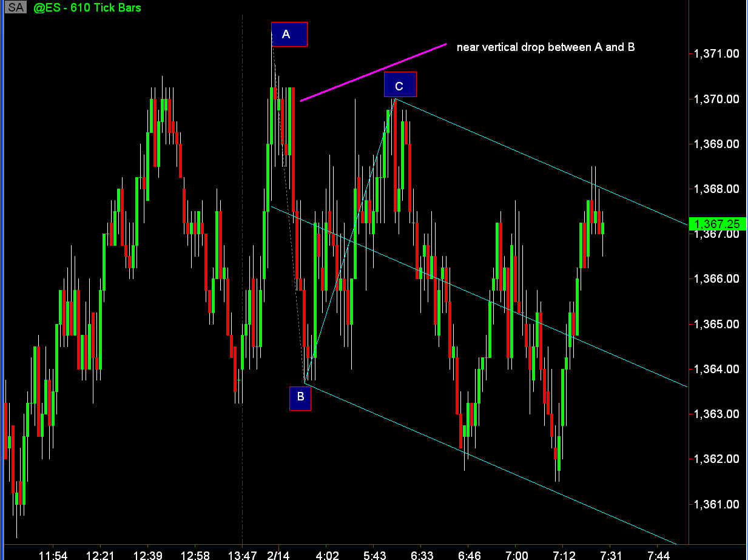Viewport: 748px width, 560px height.
Task: Click the 6:46 time axis label
Action: pyautogui.click(x=470, y=554)
